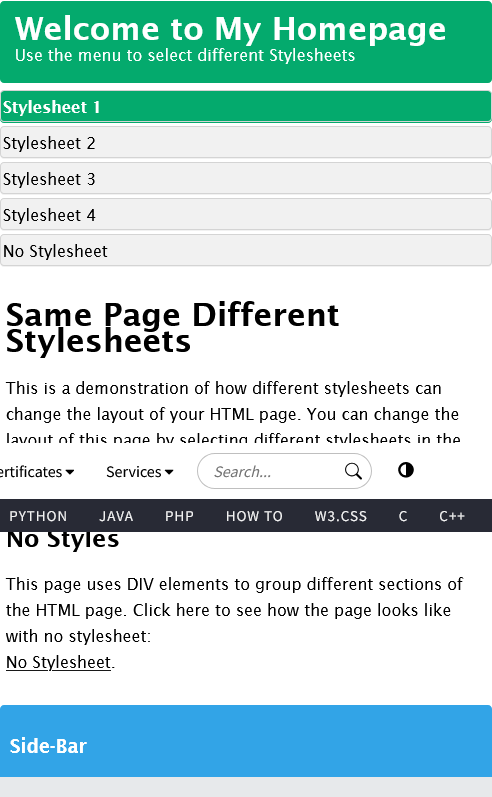
Task: Go to the C tutorial tab
Action: (x=403, y=516)
